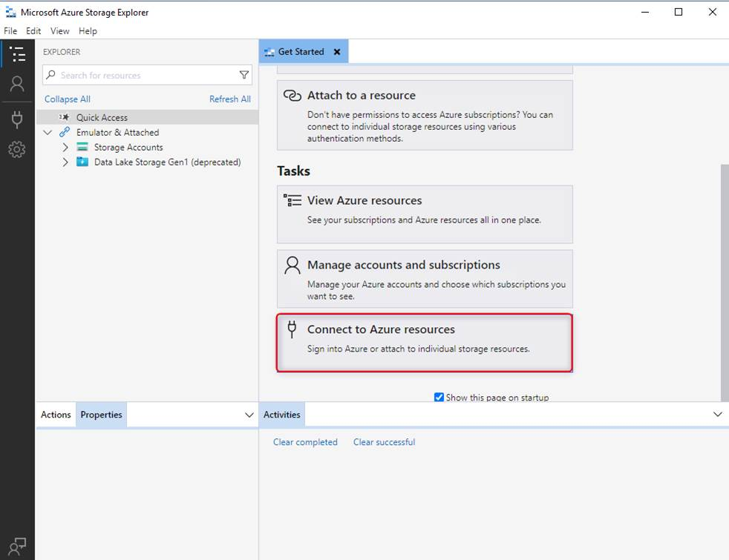This screenshot has height=560, width=729.
Task: Switch to the Actions tab
Action: pos(56,415)
